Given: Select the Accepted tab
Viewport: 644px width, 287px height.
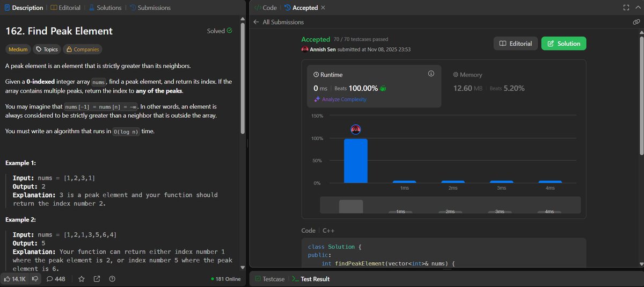Looking at the screenshot, I should coord(301,8).
